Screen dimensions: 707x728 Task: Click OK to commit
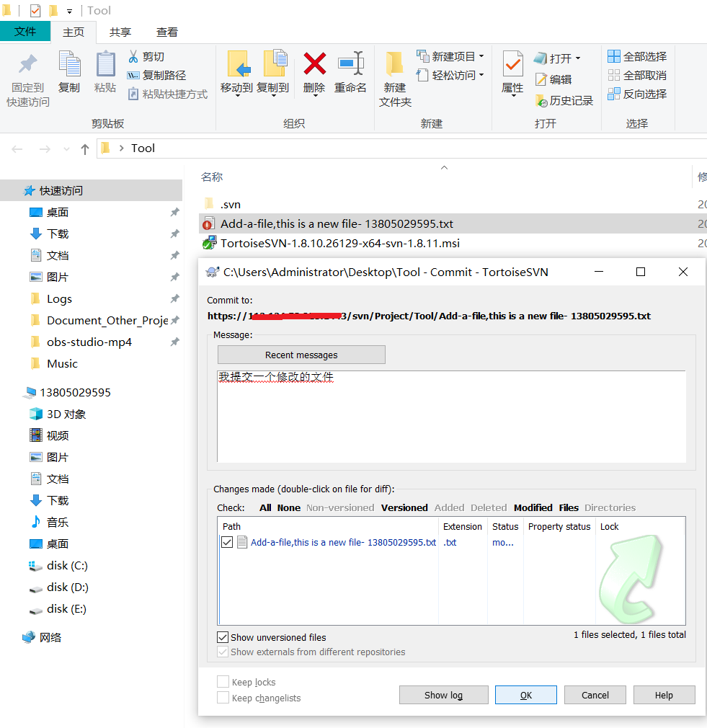(526, 695)
